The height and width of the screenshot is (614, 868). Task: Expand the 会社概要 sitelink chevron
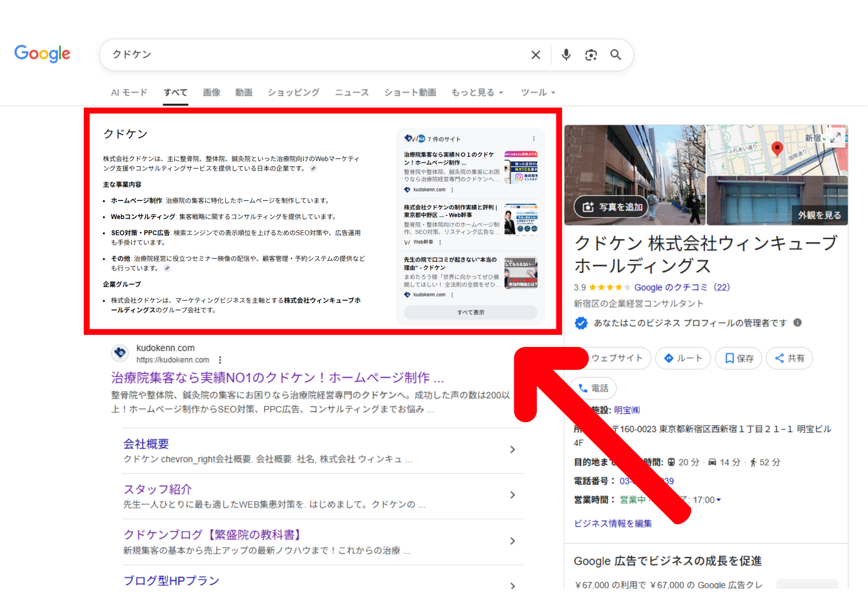pos(513,449)
